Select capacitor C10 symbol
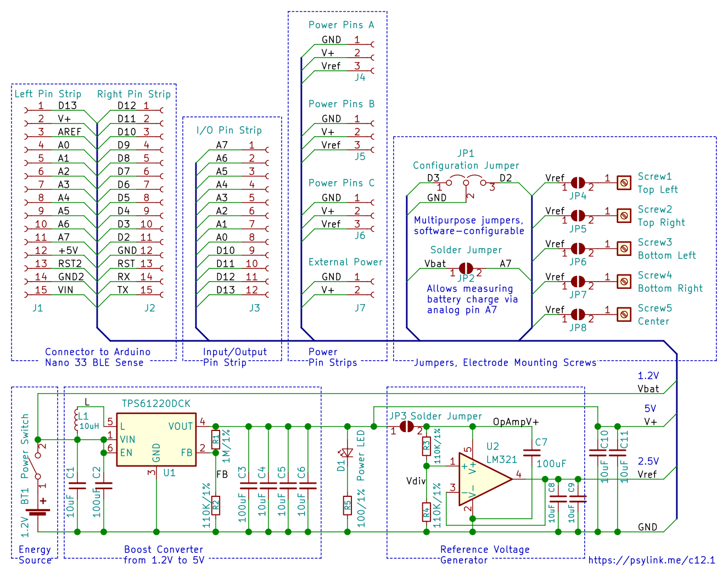728x577 pixels. [598, 453]
